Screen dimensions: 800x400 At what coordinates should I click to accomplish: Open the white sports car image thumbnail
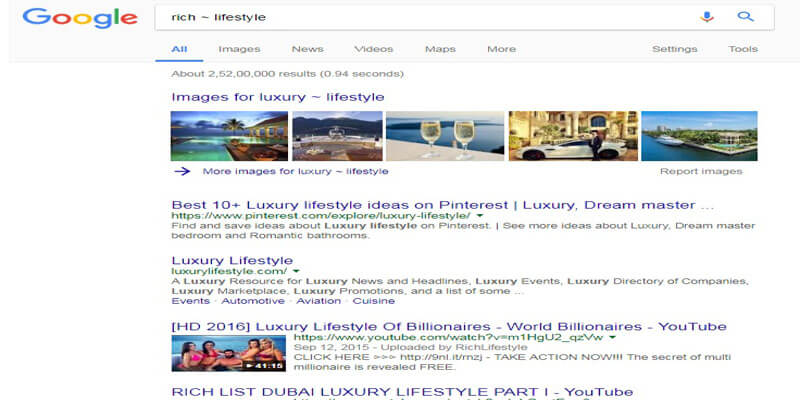coord(570,135)
